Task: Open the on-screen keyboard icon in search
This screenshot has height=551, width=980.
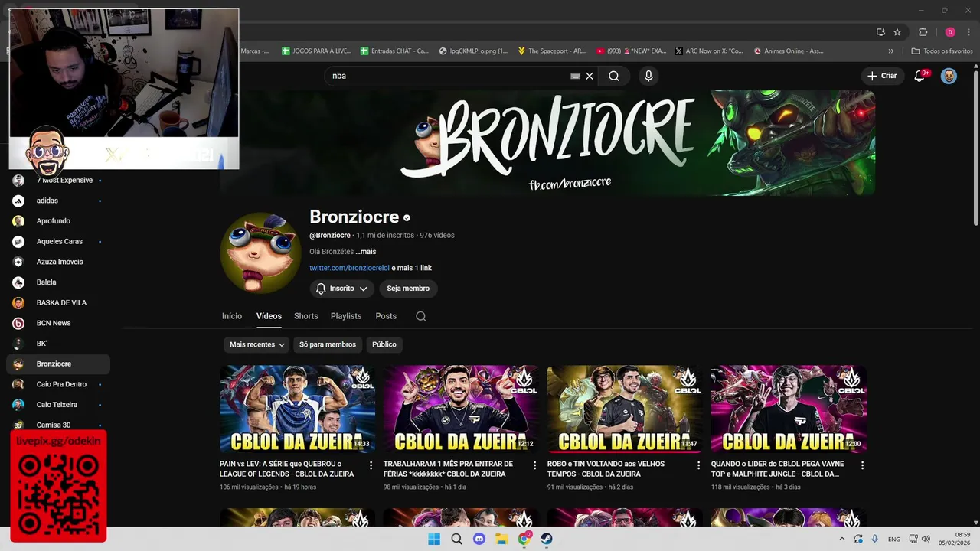Action: pos(575,76)
